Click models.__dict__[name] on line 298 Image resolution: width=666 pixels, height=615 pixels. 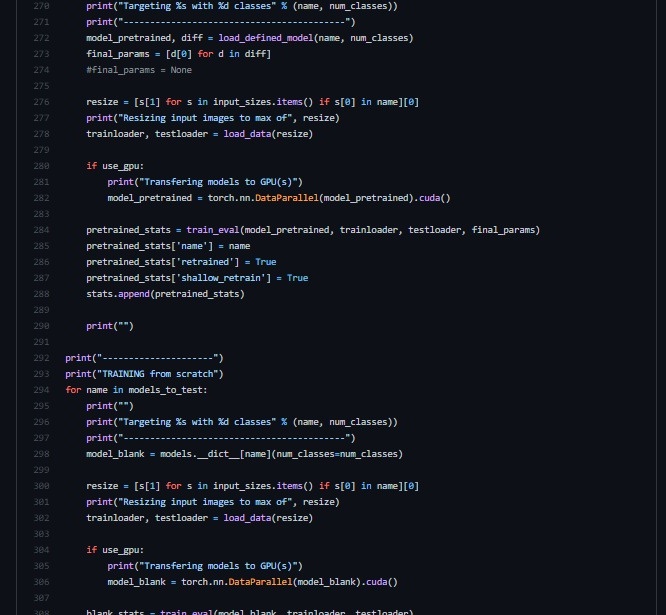point(215,454)
